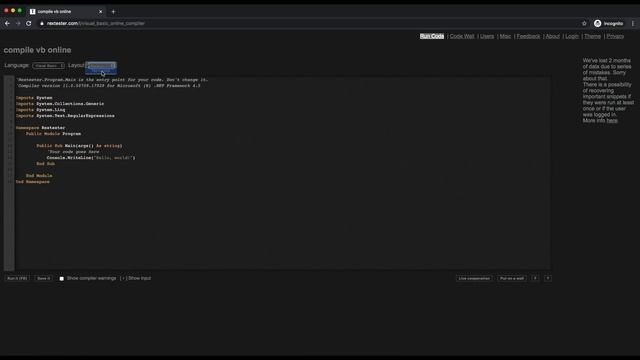Click the Run it (F8) button
This screenshot has width=640, height=360.
(x=17, y=278)
